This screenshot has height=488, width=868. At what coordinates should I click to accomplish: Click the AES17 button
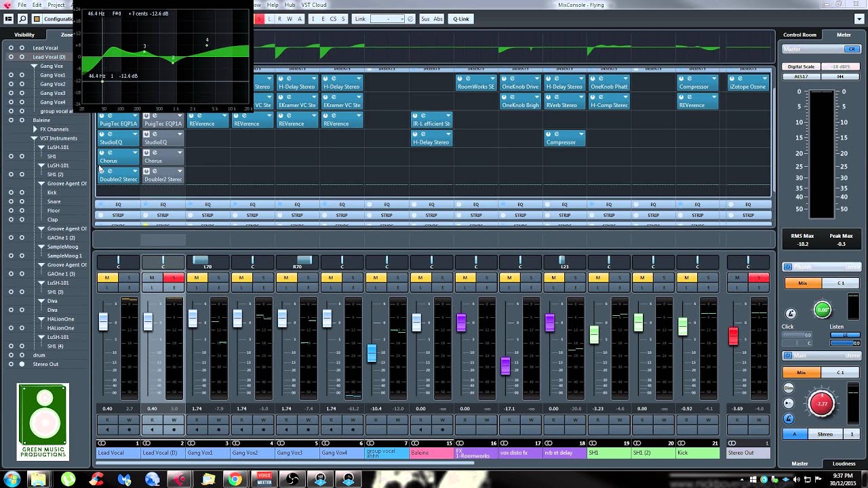[801, 77]
